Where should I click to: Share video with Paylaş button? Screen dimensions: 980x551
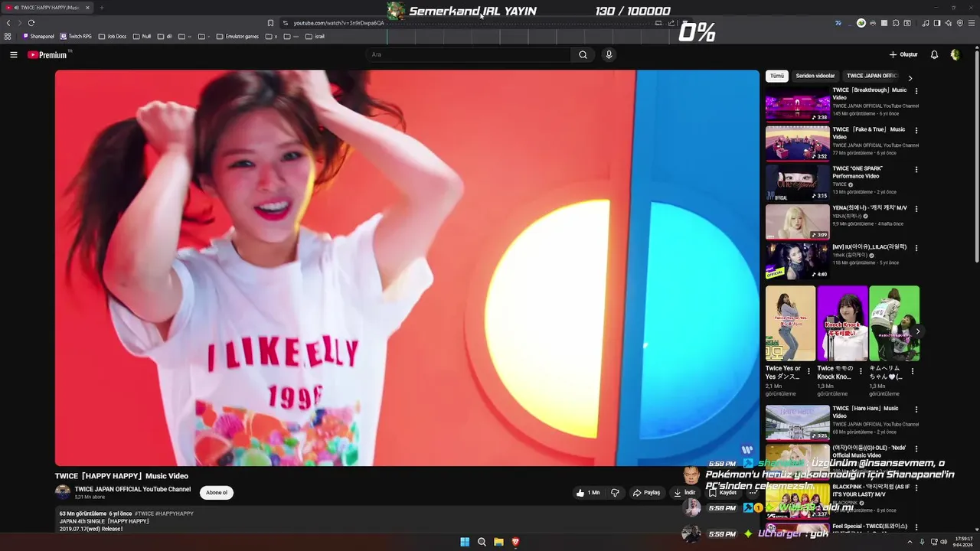click(646, 493)
